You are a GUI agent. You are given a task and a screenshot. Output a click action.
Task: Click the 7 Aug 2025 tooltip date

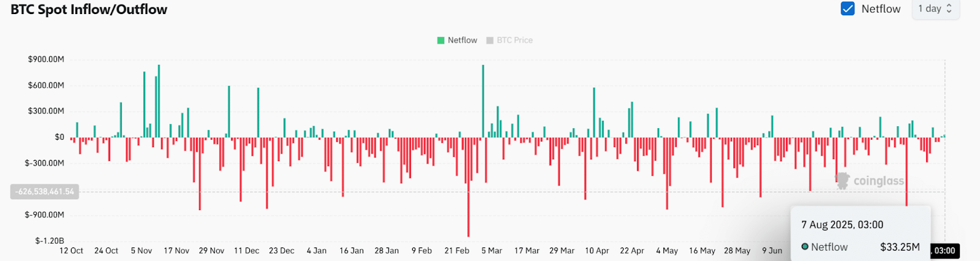click(x=842, y=225)
